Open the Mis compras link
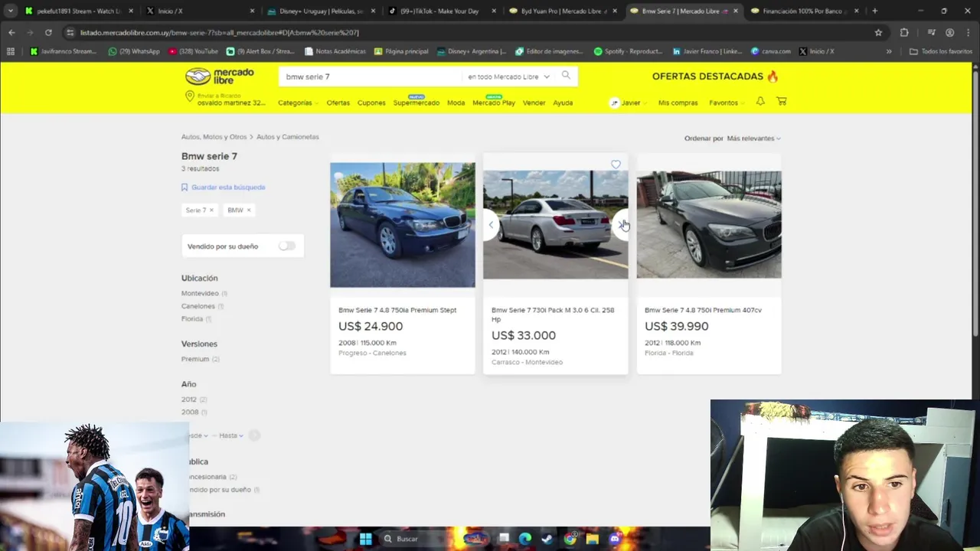The image size is (980, 551). pos(678,103)
